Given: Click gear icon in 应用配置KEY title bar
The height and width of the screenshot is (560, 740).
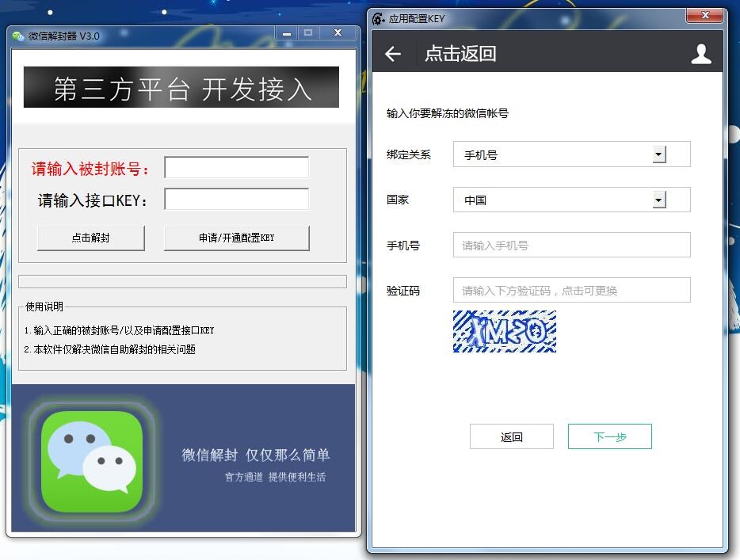Looking at the screenshot, I should coord(379,19).
